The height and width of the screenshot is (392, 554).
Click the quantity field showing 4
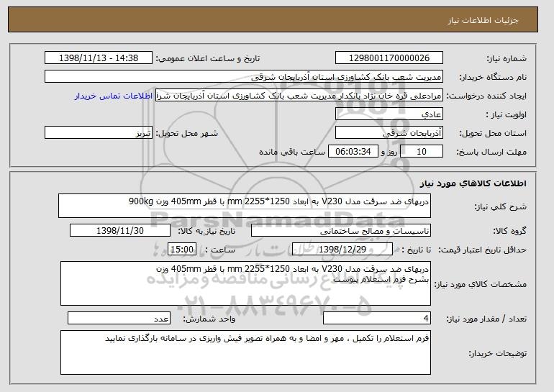click(377, 318)
